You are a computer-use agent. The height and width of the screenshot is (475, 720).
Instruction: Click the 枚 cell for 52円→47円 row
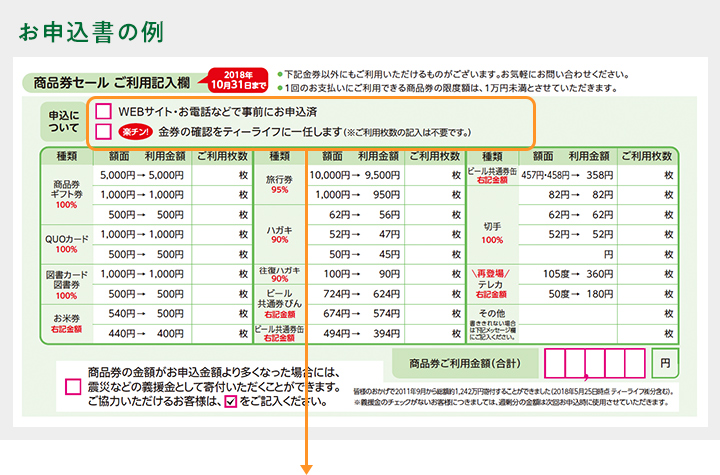point(435,234)
